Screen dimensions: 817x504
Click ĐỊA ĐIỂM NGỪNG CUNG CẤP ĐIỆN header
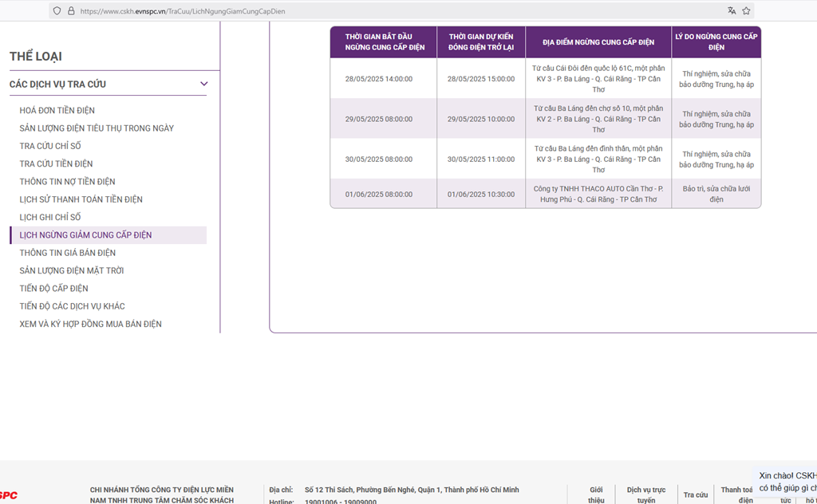[598, 42]
